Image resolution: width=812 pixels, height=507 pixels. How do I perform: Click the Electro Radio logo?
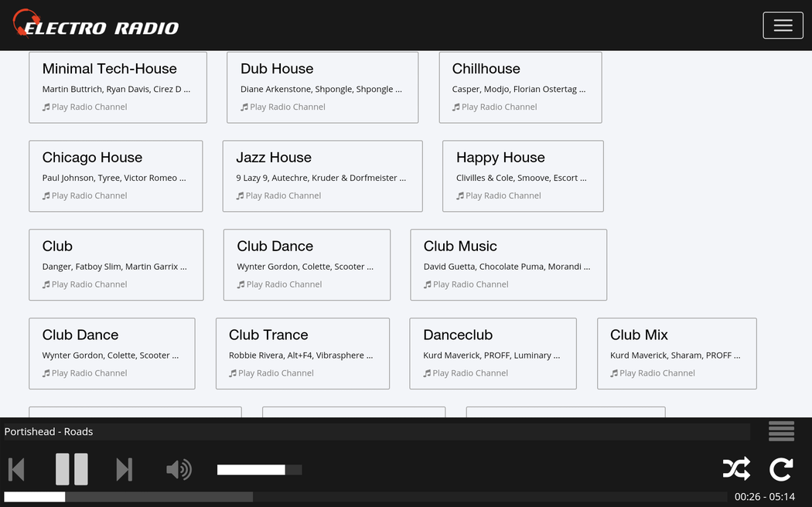click(x=96, y=25)
